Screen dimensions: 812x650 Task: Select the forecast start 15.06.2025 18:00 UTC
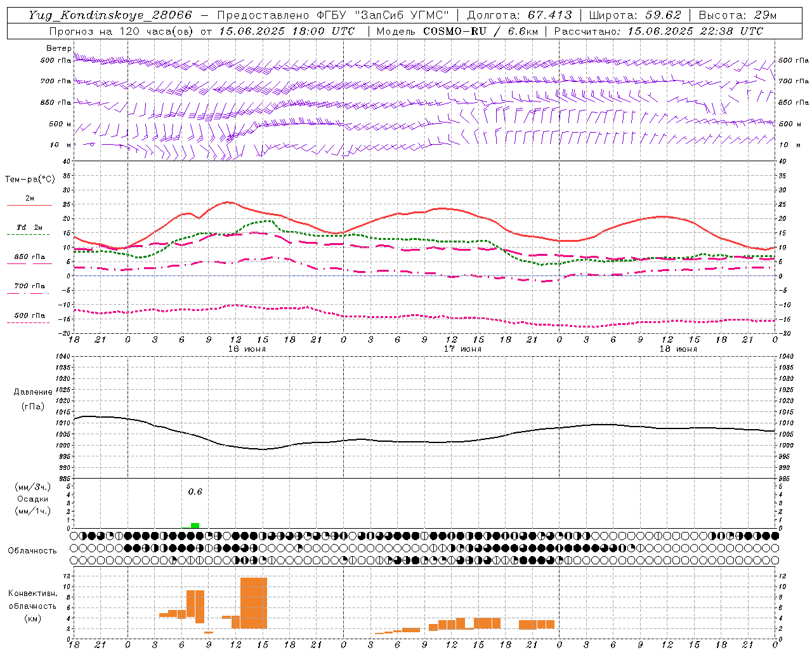point(287,31)
